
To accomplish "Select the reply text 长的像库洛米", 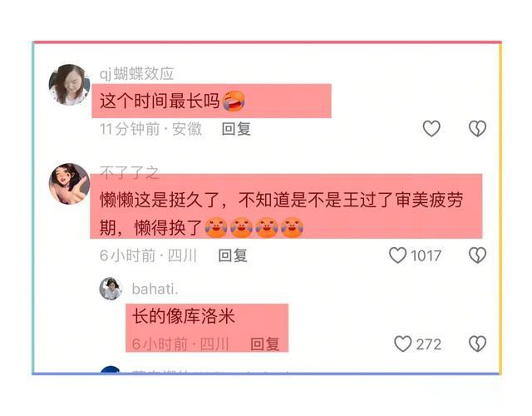I will point(184,316).
